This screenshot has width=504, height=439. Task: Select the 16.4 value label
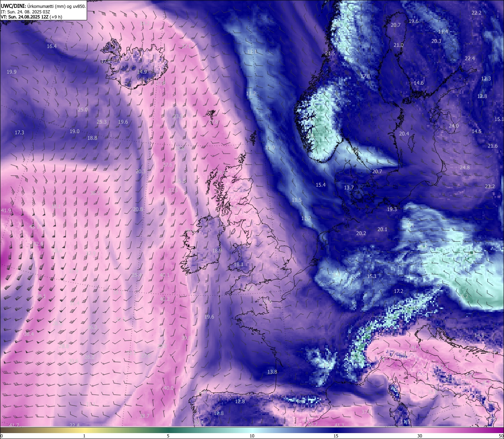(x=52, y=46)
